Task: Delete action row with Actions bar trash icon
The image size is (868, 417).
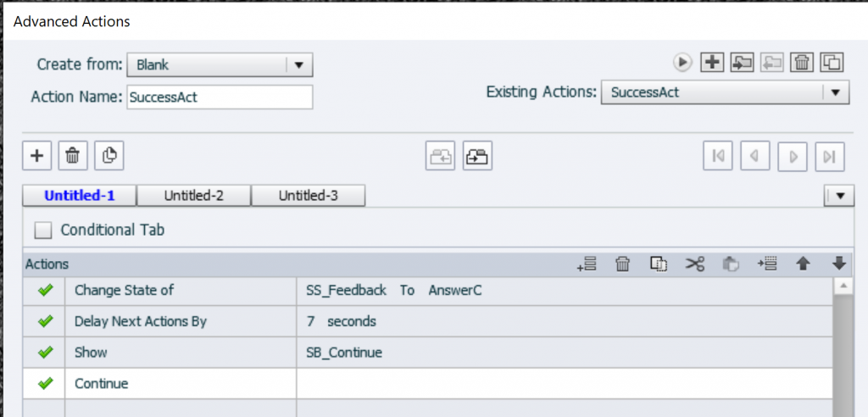Action: (x=622, y=264)
